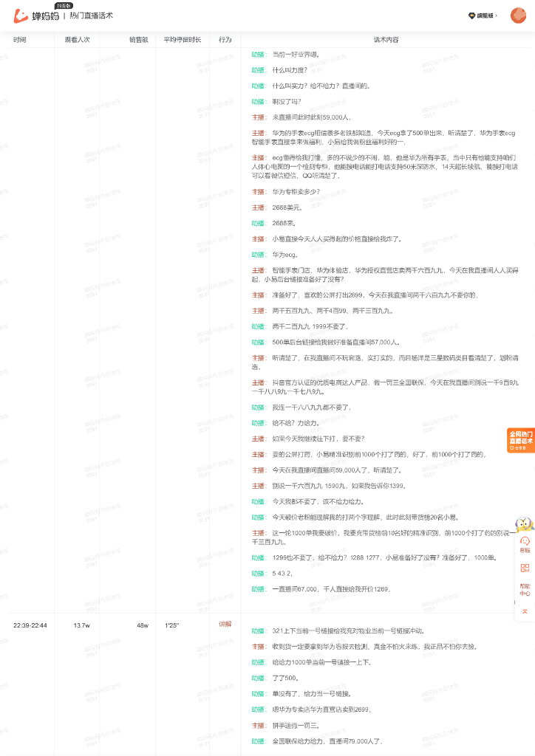535x756 pixels.
Task: Click the line 华为ecg。
Action: 285,255
